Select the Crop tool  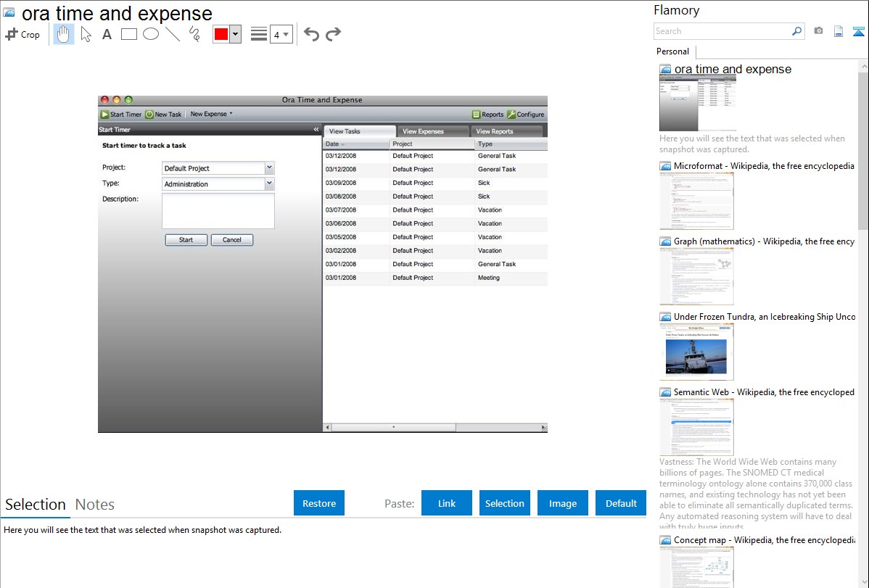22,34
